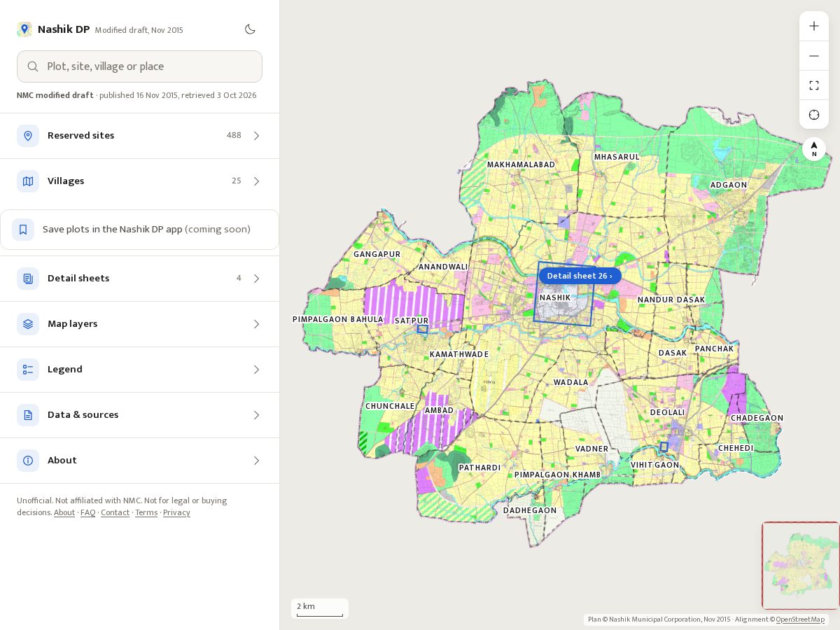The image size is (840, 630).
Task: Click the Data & sources file icon
Action: [28, 415]
